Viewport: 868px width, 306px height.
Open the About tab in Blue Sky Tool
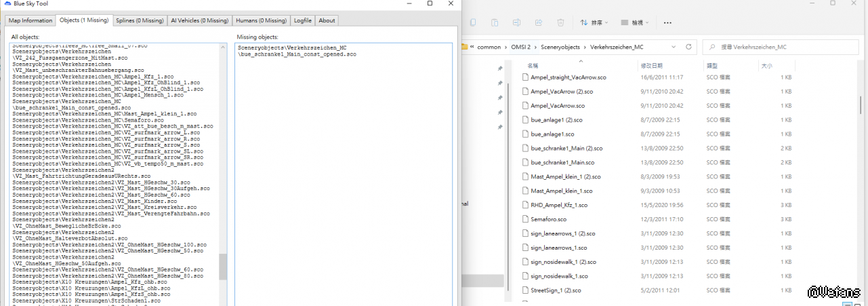[x=327, y=20]
